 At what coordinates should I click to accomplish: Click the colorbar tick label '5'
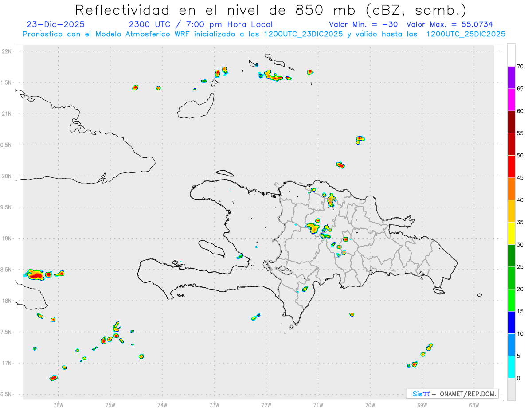[519, 356]
